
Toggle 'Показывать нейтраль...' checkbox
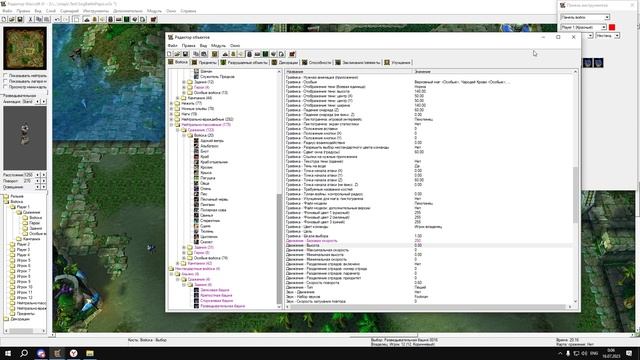coord(6,76)
